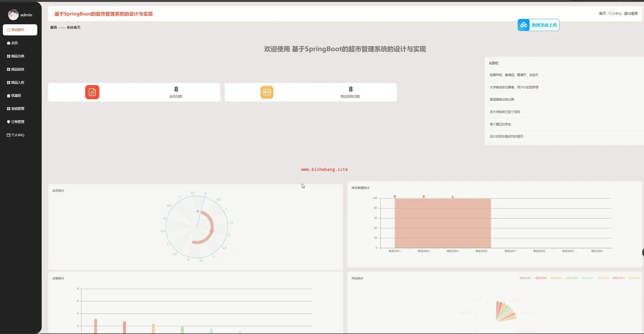Viewport: 644px width, 334px height.
Task: Open the 系统管理 sidebar menu
Action: (17, 109)
